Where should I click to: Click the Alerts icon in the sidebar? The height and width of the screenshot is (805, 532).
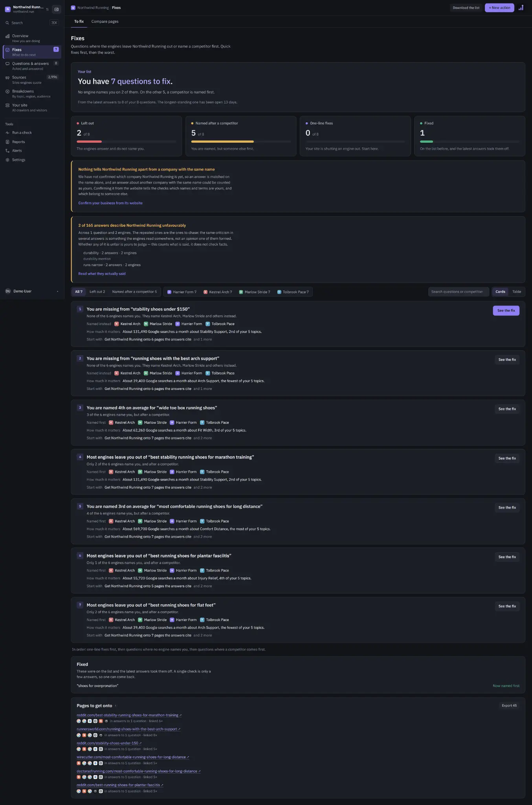coord(7,151)
